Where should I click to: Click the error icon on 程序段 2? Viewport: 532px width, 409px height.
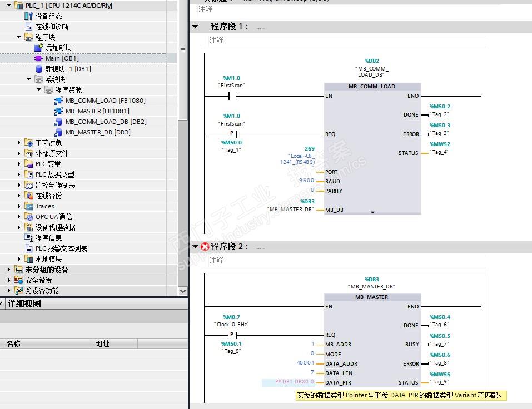pyautogui.click(x=205, y=247)
